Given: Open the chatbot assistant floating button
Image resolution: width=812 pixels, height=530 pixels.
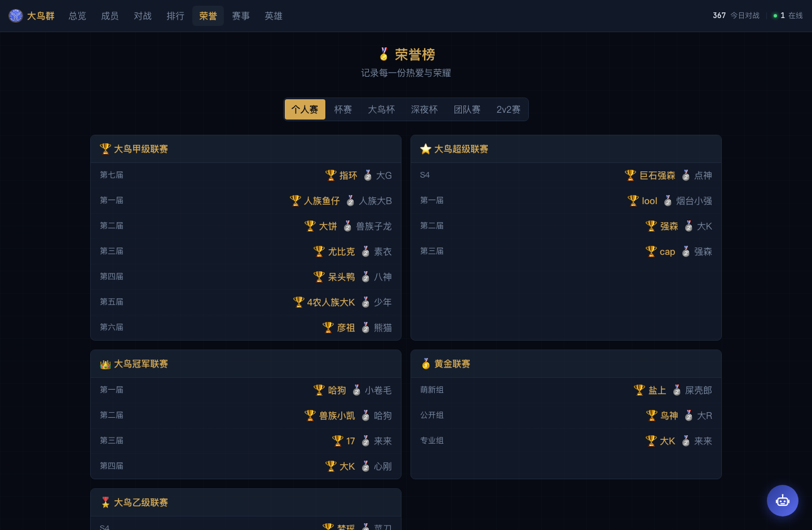Looking at the screenshot, I should click(782, 501).
